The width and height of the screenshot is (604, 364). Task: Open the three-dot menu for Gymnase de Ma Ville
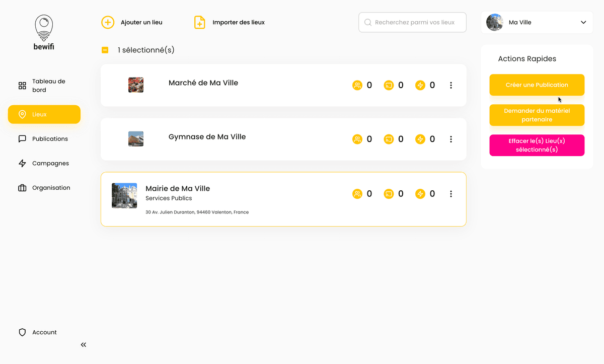[451, 139]
